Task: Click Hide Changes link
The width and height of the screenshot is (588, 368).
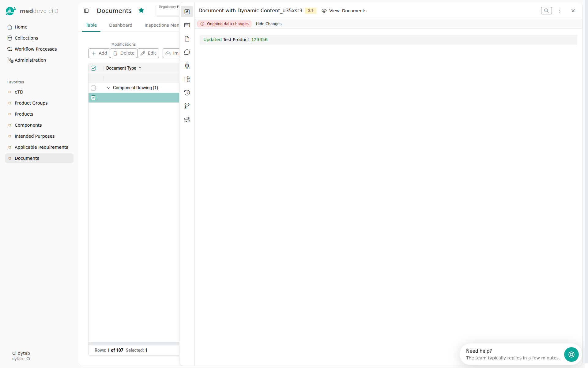Action: (269, 24)
